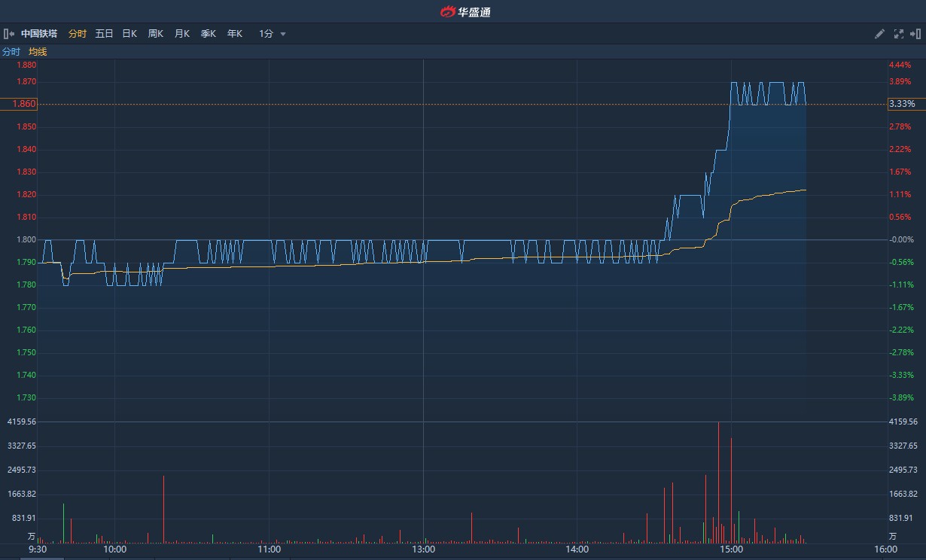This screenshot has width=926, height=560.
Task: Select the 分时 chart tab
Action: 78,34
